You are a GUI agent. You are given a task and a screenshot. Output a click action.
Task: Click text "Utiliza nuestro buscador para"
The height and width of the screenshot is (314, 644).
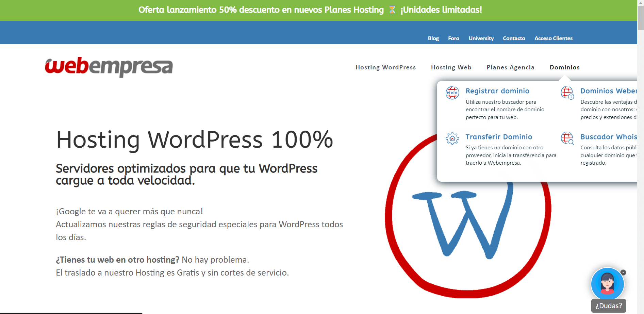coord(501,102)
